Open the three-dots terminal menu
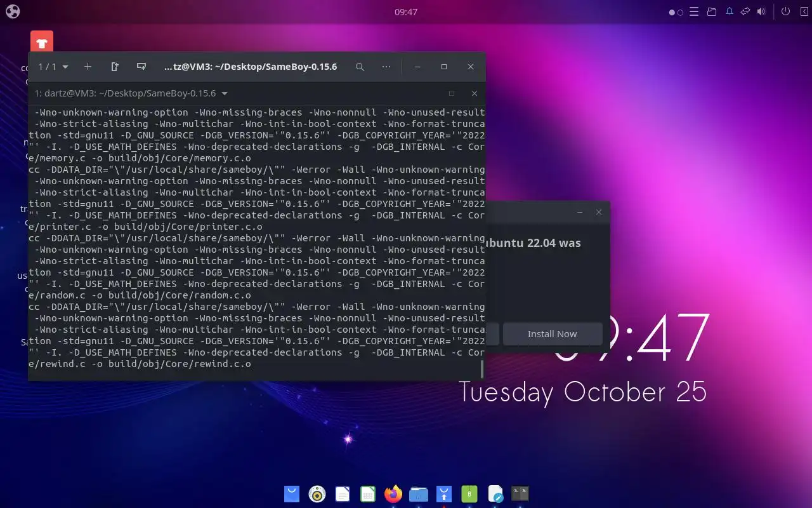Viewport: 812px width, 508px height. [x=386, y=67]
